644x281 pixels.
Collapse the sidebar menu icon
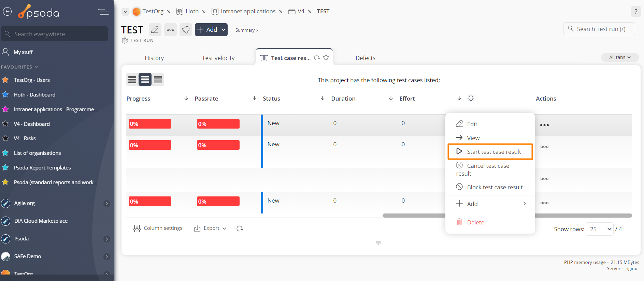(x=103, y=12)
